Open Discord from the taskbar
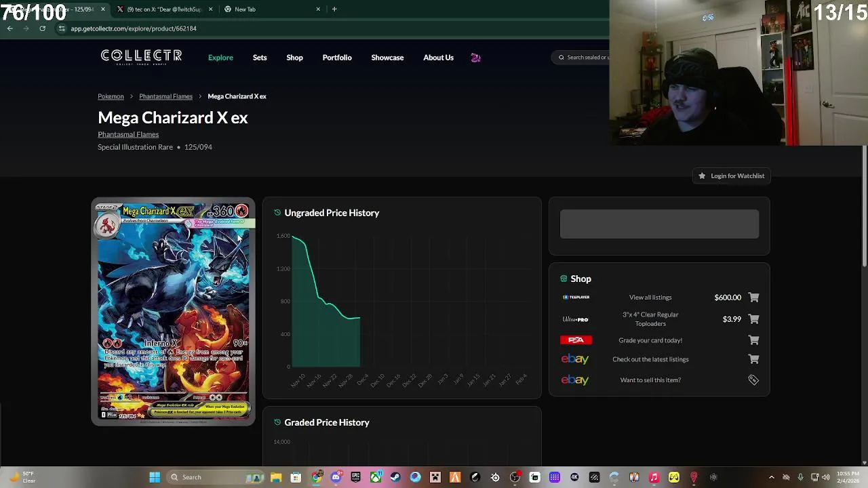868x488 pixels. (x=336, y=477)
